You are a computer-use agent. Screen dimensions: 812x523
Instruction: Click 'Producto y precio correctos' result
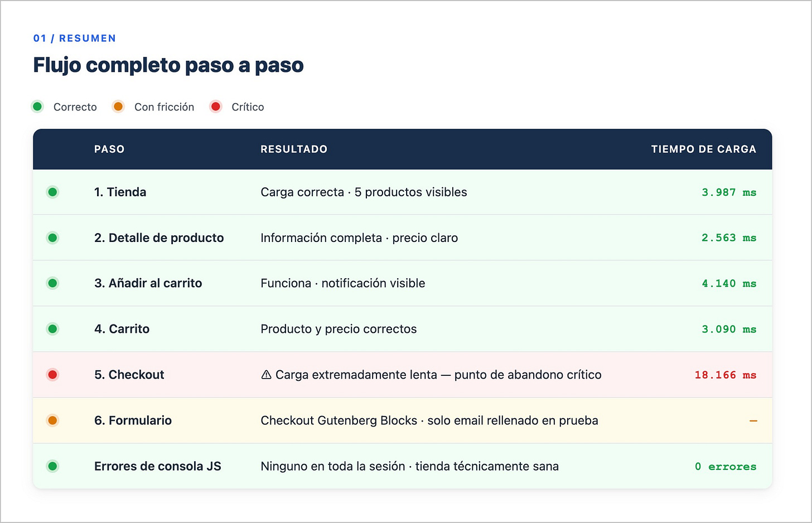tap(339, 329)
